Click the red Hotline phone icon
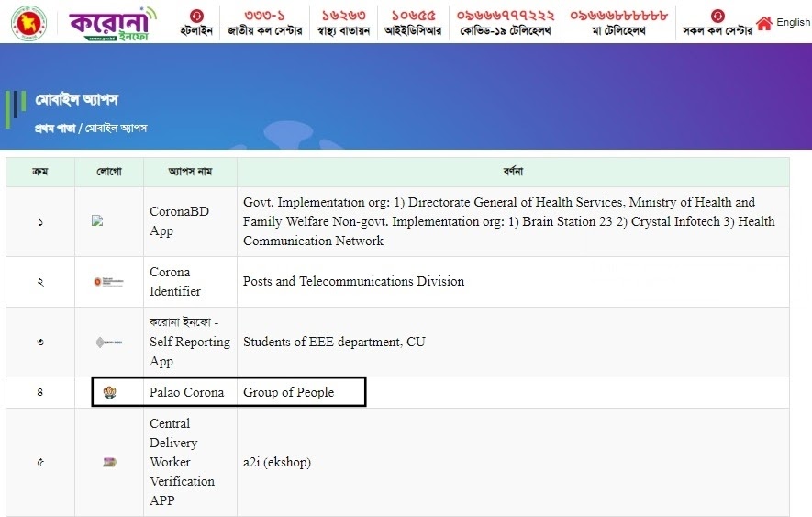 tap(195, 16)
